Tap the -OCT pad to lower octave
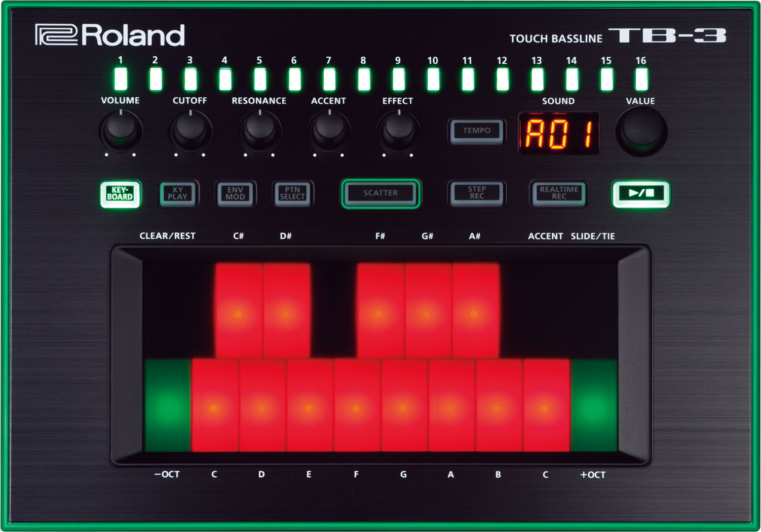This screenshot has height=532, width=761. (x=168, y=405)
